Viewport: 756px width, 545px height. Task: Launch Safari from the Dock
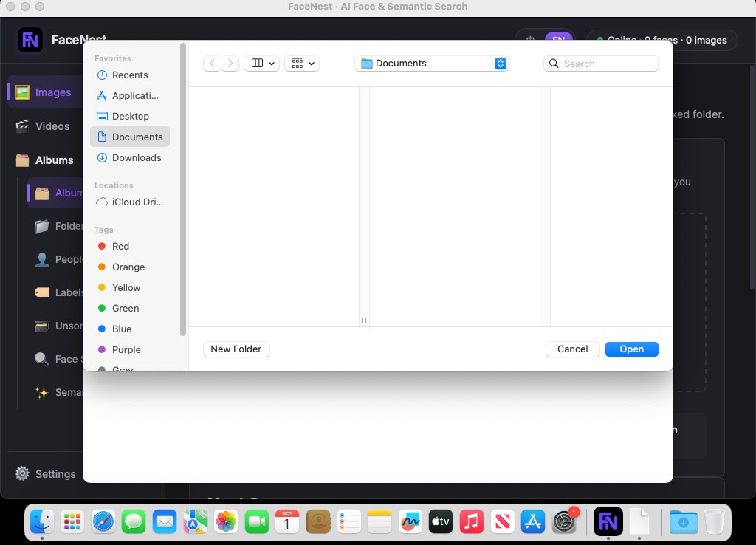(103, 521)
